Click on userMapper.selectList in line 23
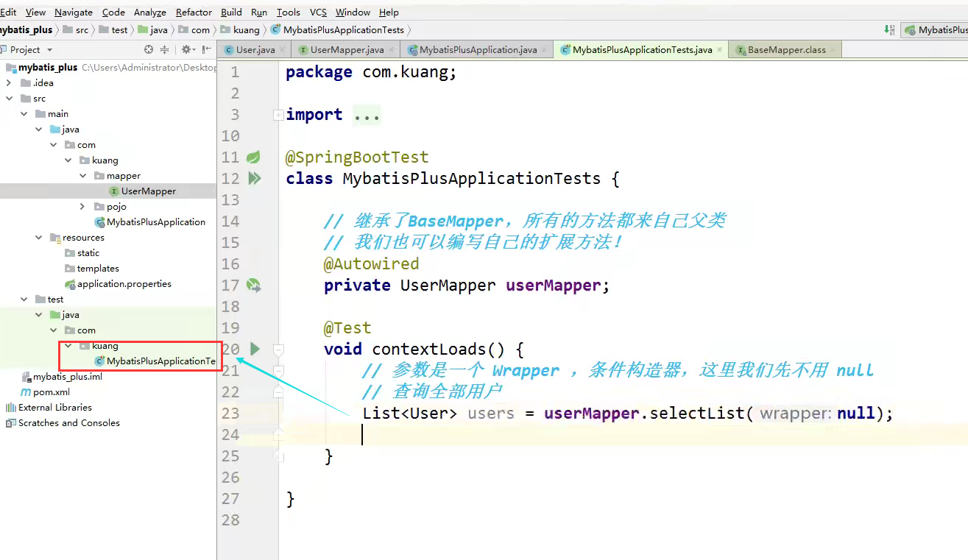 [x=644, y=414]
